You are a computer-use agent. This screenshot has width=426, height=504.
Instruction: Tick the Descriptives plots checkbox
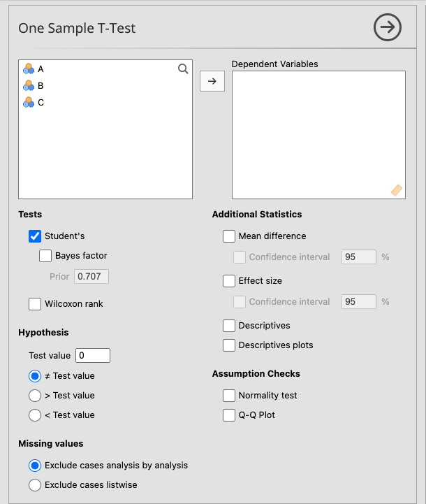coord(229,345)
